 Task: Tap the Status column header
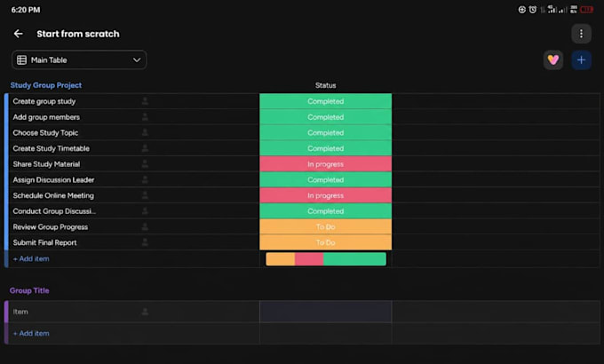coord(325,85)
